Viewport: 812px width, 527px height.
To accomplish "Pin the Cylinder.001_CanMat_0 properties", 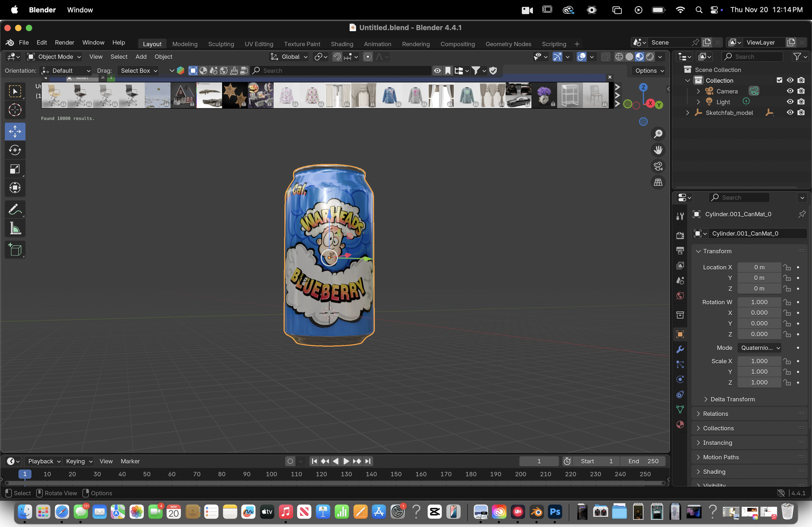I will 802,214.
